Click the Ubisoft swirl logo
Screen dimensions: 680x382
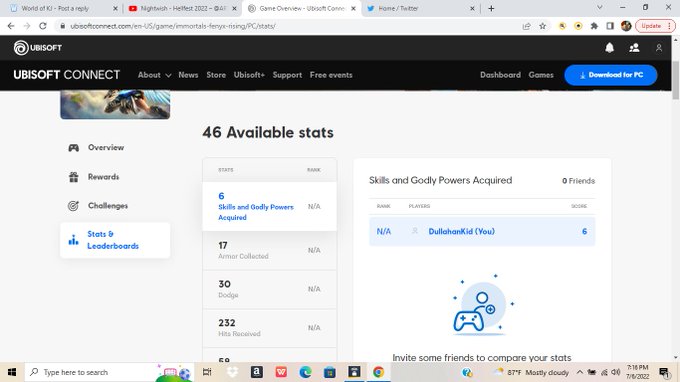[x=21, y=48]
